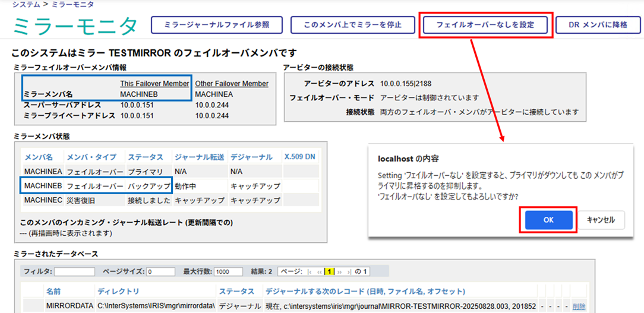Click フェイルオーバーなしを設定 button
The image size is (644, 313).
485,26
